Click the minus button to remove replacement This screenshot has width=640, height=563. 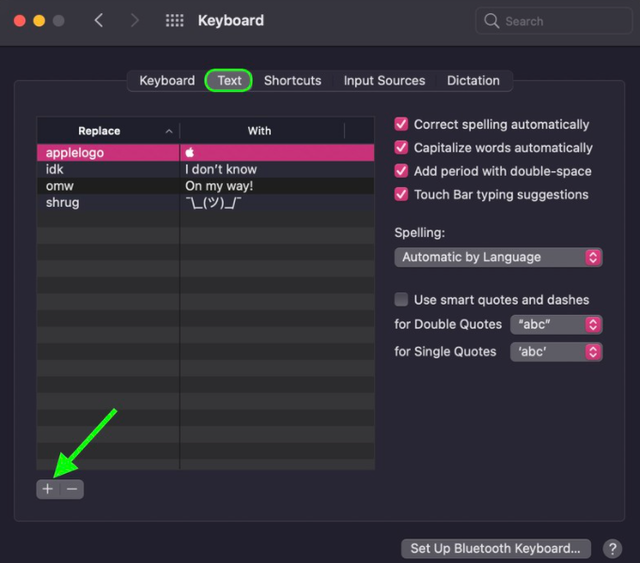pos(72,489)
